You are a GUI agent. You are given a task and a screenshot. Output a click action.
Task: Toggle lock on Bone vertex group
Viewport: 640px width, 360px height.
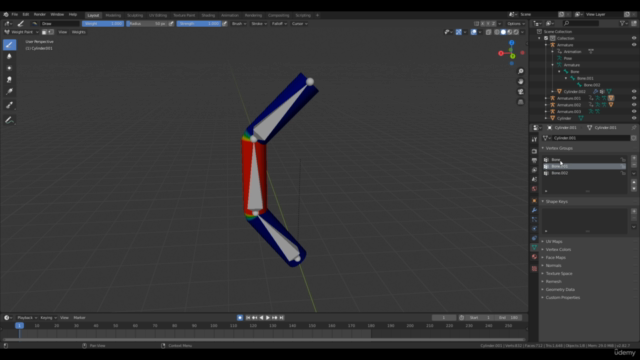(623, 160)
